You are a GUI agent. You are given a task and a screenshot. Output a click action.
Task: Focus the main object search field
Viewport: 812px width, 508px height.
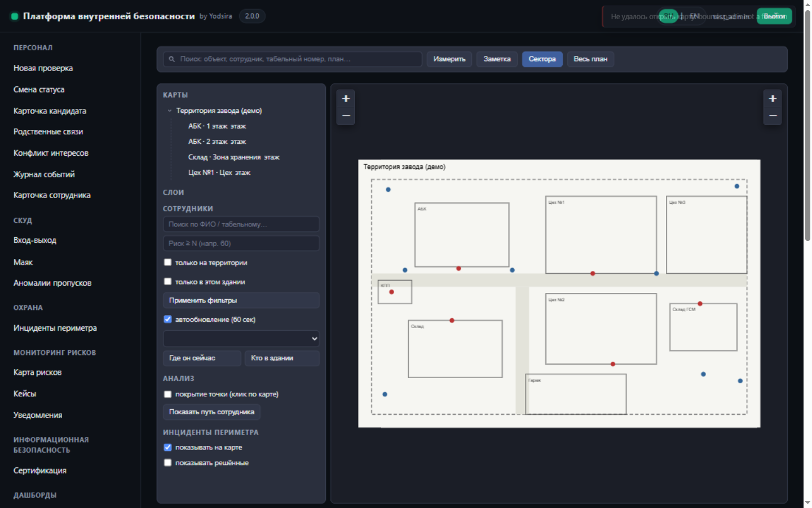pyautogui.click(x=293, y=59)
